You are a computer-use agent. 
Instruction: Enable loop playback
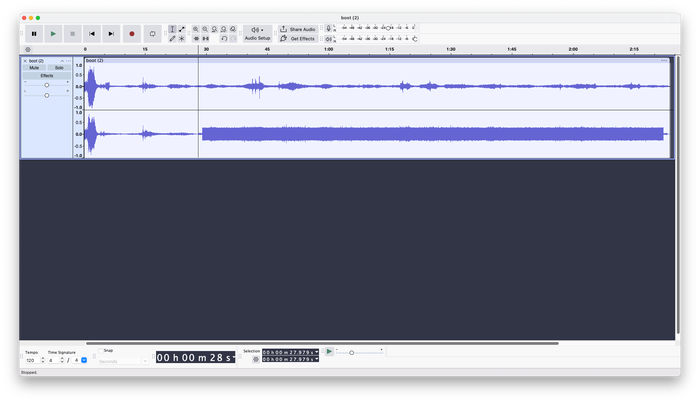pyautogui.click(x=151, y=33)
